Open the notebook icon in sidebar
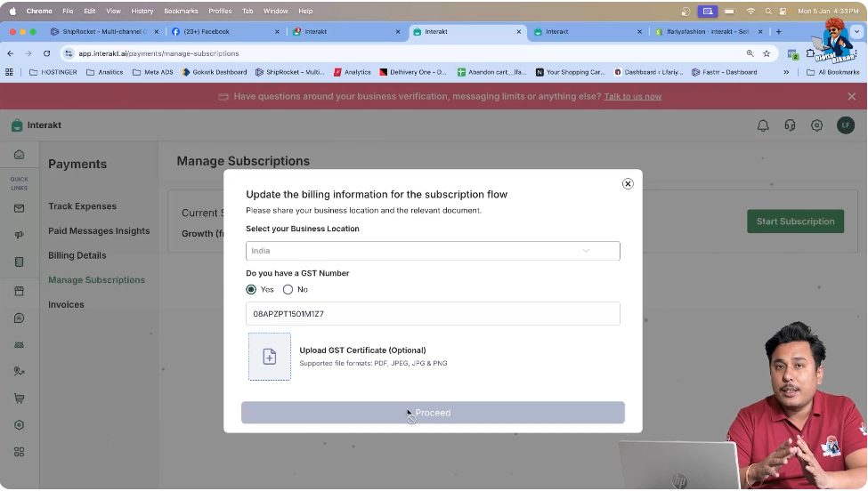Screen dimensions: 868x491 coord(19,262)
